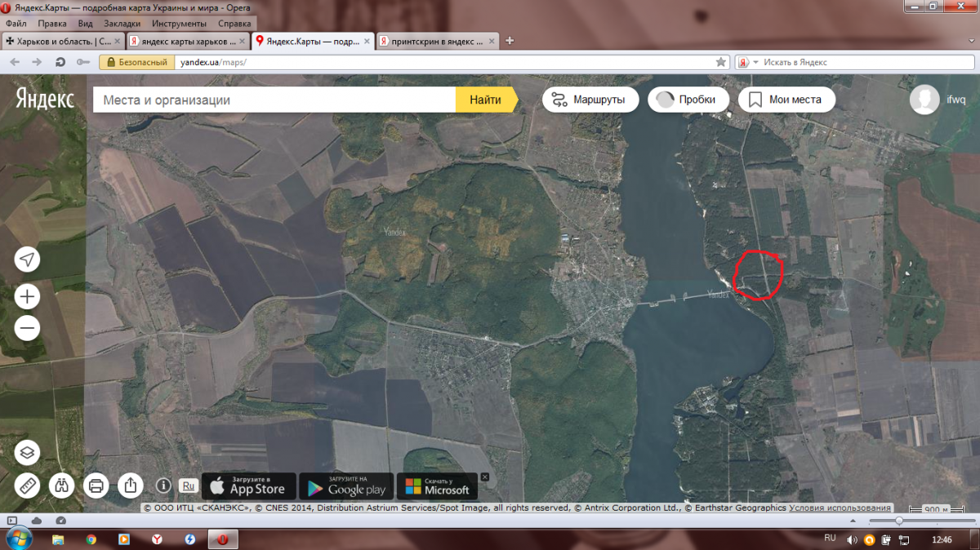Click the Места и организации search field
The width and height of the screenshot is (980, 550).
(x=274, y=100)
